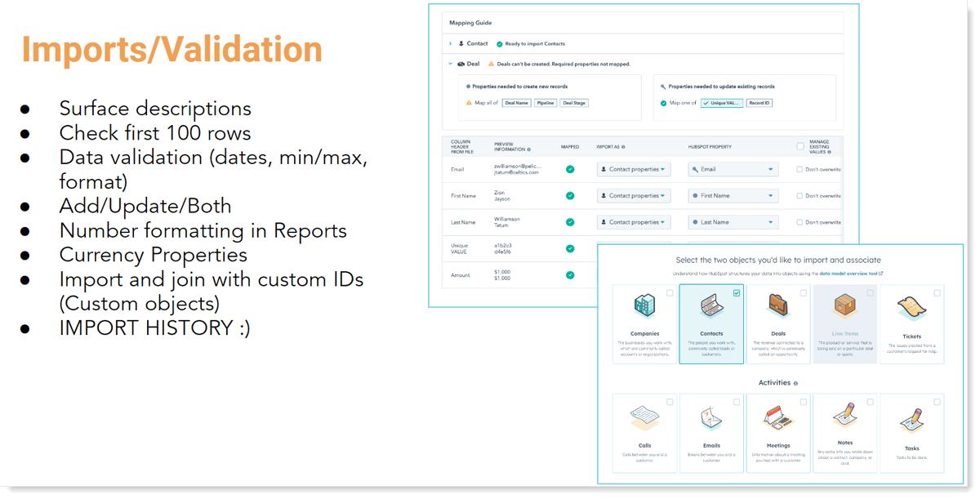This screenshot has height=499, width=980.
Task: Open Import As dropdown for Email row
Action: point(634,169)
